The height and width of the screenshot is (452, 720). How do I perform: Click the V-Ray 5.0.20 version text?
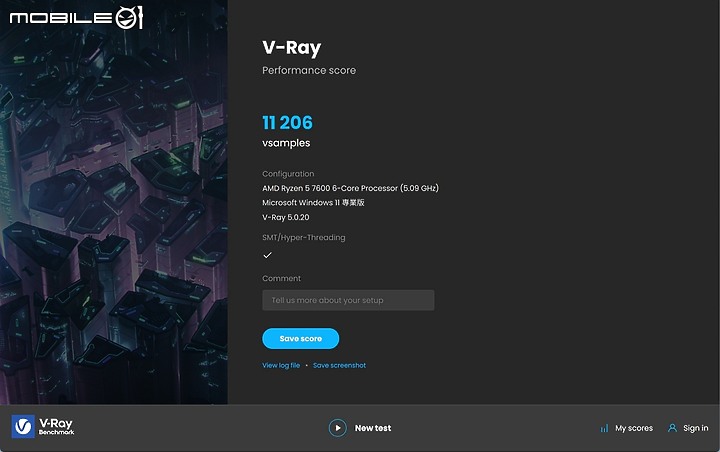285,216
